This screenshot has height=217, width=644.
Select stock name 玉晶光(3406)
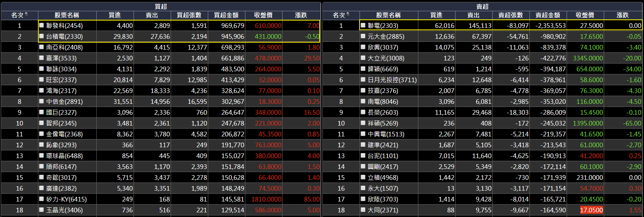(64, 210)
